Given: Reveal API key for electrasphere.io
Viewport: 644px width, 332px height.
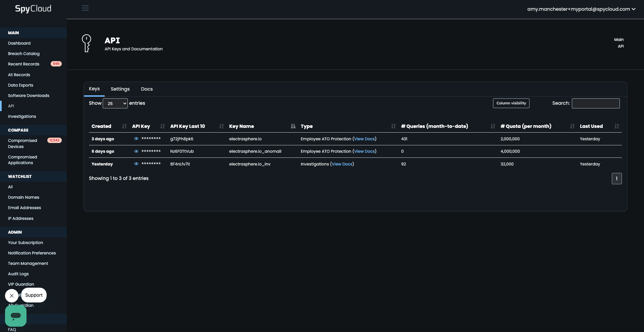Looking at the screenshot, I should tap(136, 139).
